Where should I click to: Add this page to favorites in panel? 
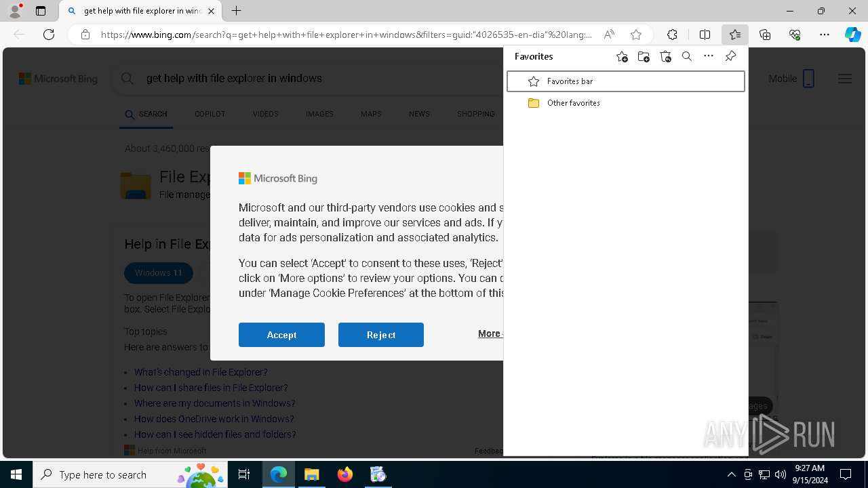tap(622, 57)
